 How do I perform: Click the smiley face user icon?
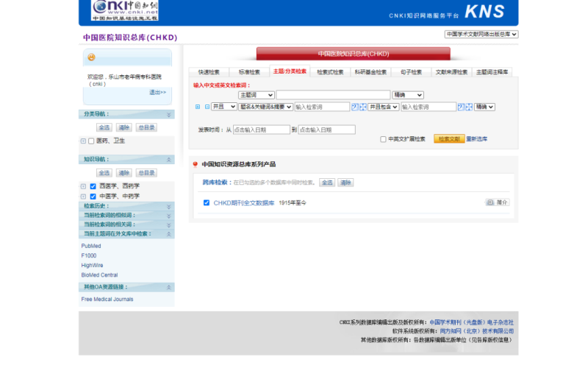tap(91, 57)
